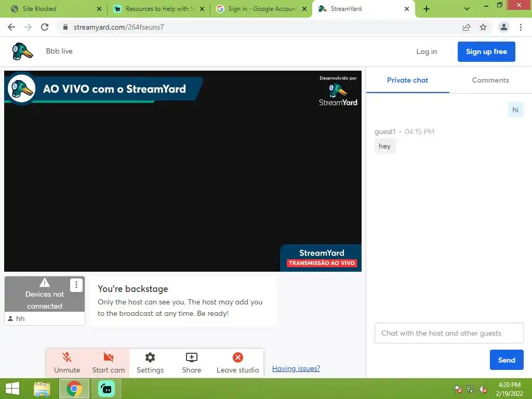The height and width of the screenshot is (399, 532).
Task: Click the hh participant name label
Action: point(20,318)
